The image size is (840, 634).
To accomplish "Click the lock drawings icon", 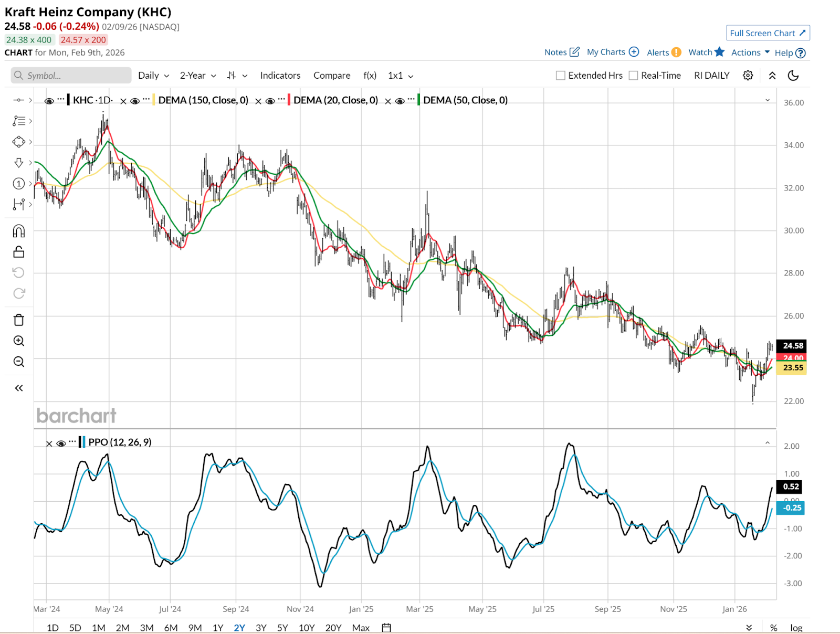I will point(19,252).
